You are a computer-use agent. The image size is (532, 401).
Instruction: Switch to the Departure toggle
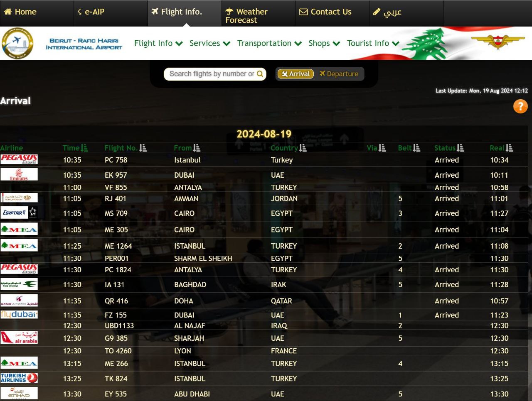(x=339, y=74)
